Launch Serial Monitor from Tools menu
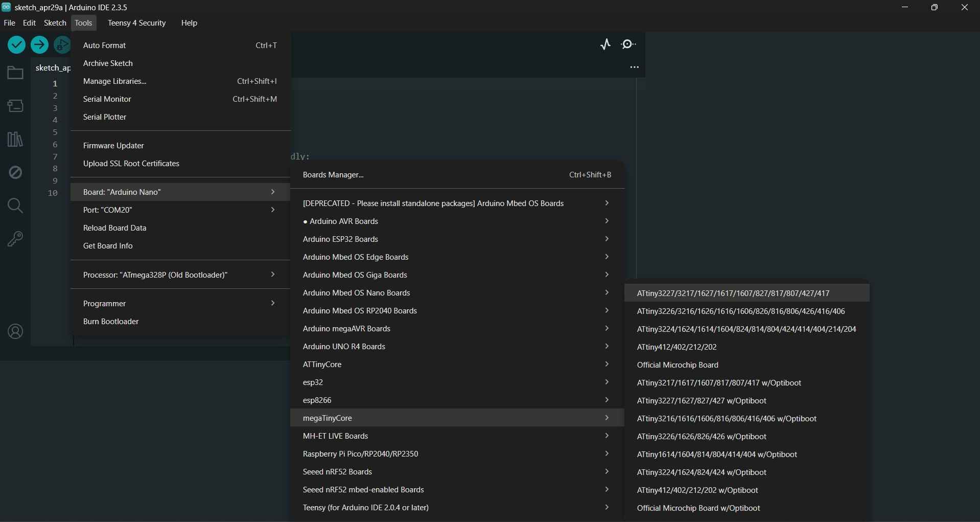 tap(180, 99)
